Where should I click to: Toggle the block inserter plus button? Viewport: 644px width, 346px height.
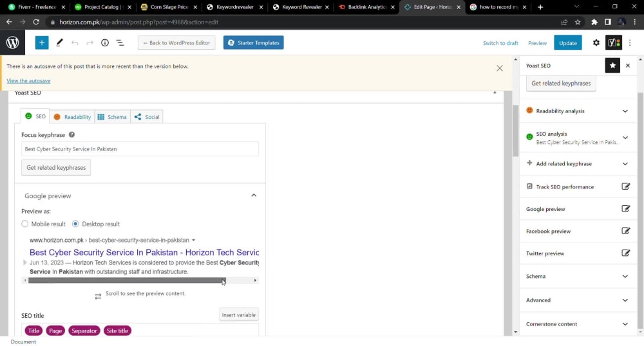point(41,42)
